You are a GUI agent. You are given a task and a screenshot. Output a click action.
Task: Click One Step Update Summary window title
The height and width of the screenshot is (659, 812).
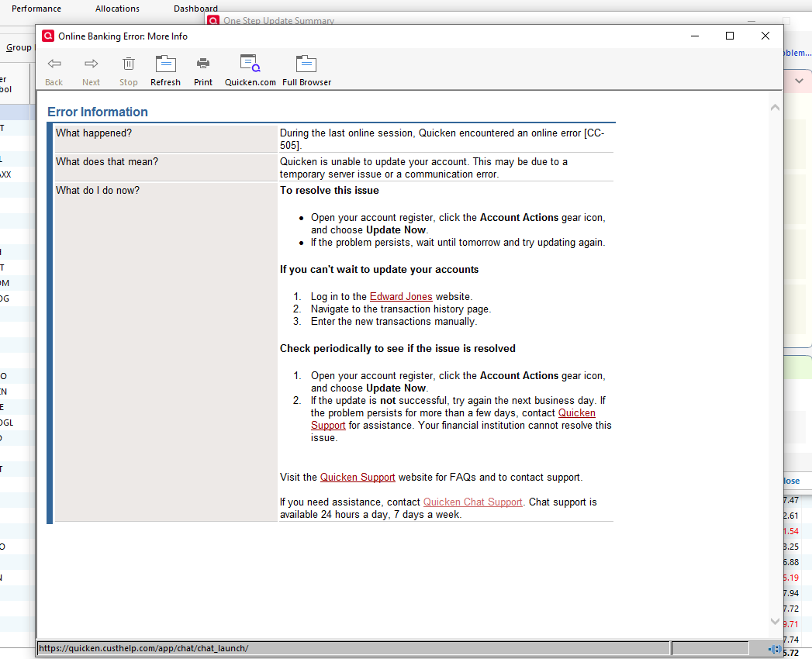point(278,20)
